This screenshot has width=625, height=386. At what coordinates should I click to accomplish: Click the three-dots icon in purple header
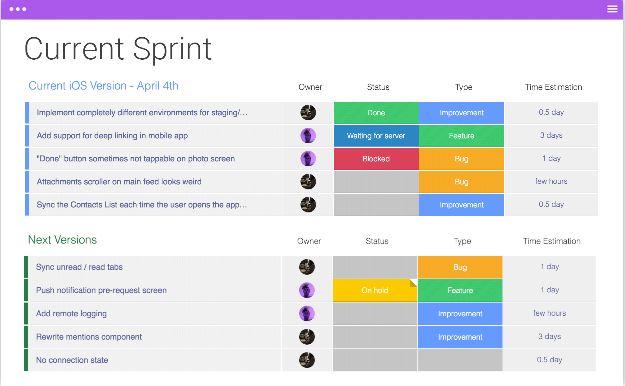click(x=18, y=9)
